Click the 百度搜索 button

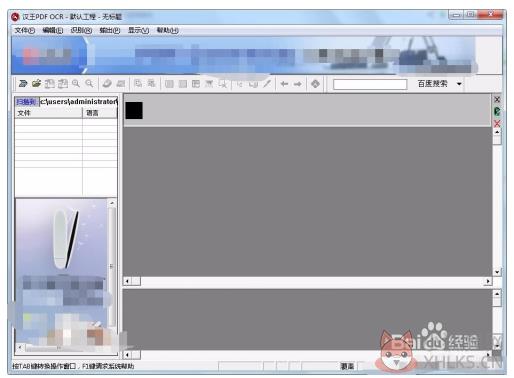432,84
